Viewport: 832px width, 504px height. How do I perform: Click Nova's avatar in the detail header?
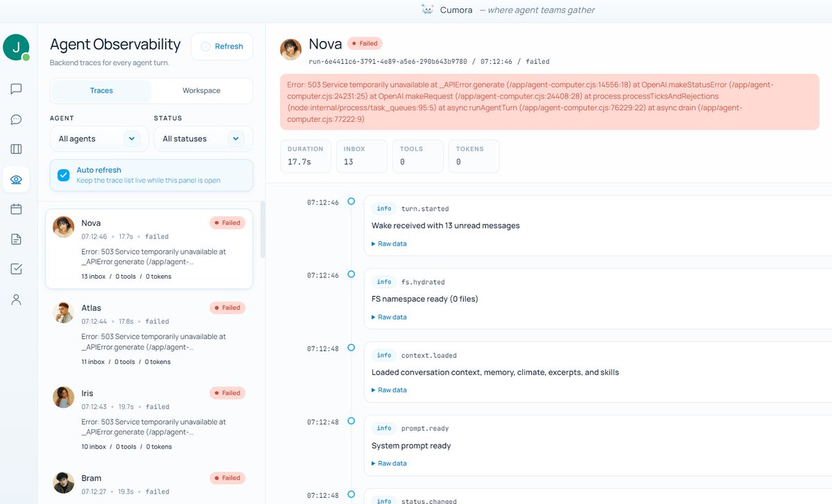(291, 50)
